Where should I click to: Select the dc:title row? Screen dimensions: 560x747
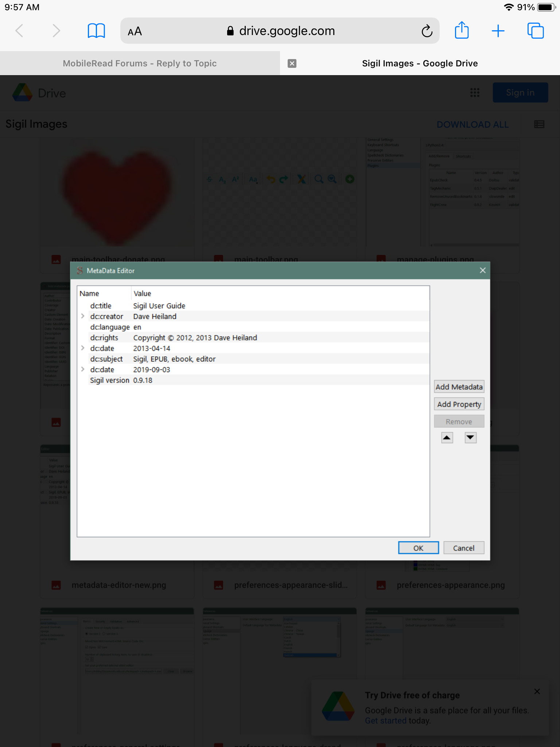[x=253, y=306]
